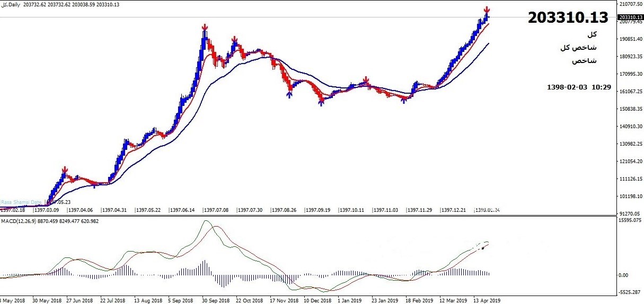Click the red down arrow at the September 2018 peak
This screenshot has height=304, width=644.
205,28
